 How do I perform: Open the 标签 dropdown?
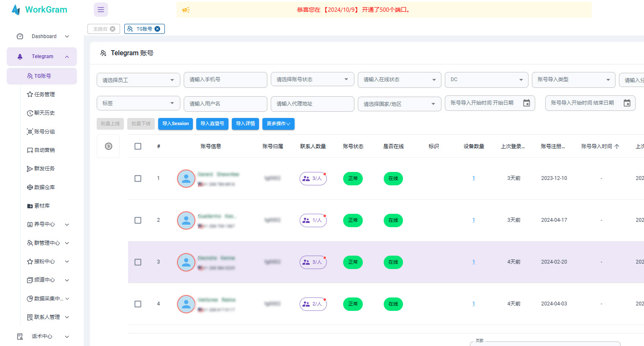(x=139, y=103)
